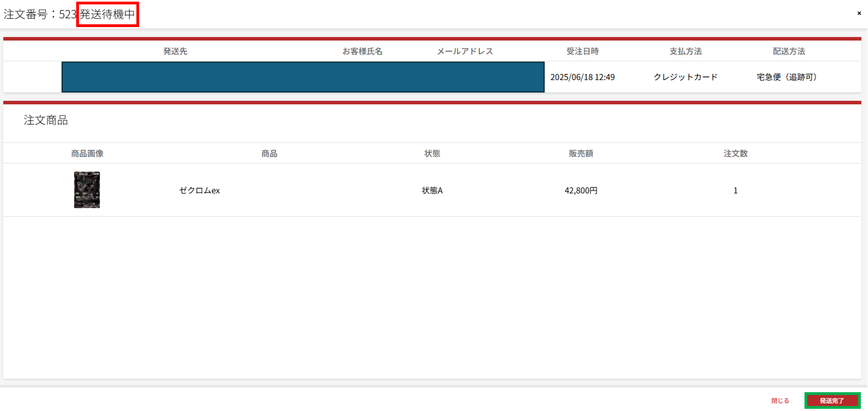
Task: Click the 宅急便（追跡可） delivery method value
Action: tap(788, 77)
